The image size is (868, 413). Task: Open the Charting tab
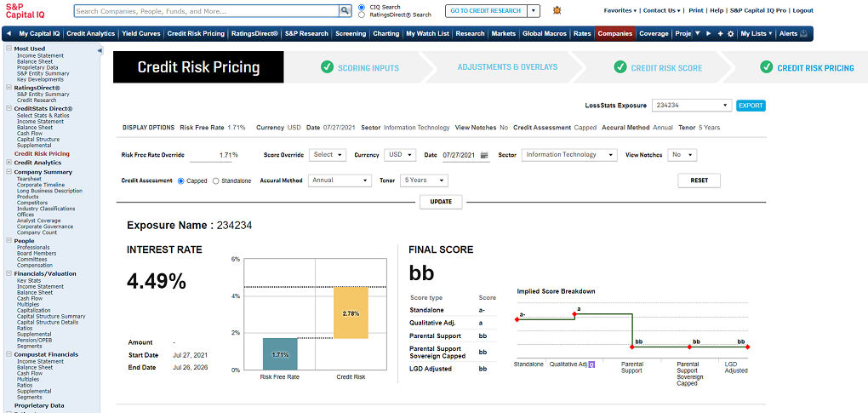pos(385,34)
